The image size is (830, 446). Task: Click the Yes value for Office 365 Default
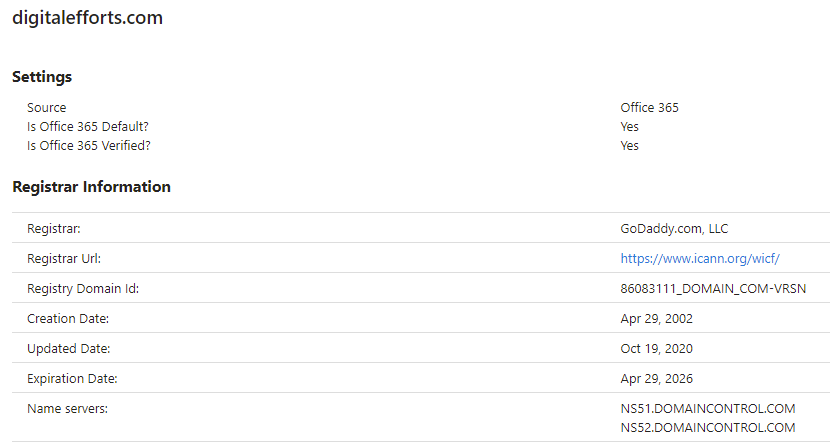[x=629, y=126]
